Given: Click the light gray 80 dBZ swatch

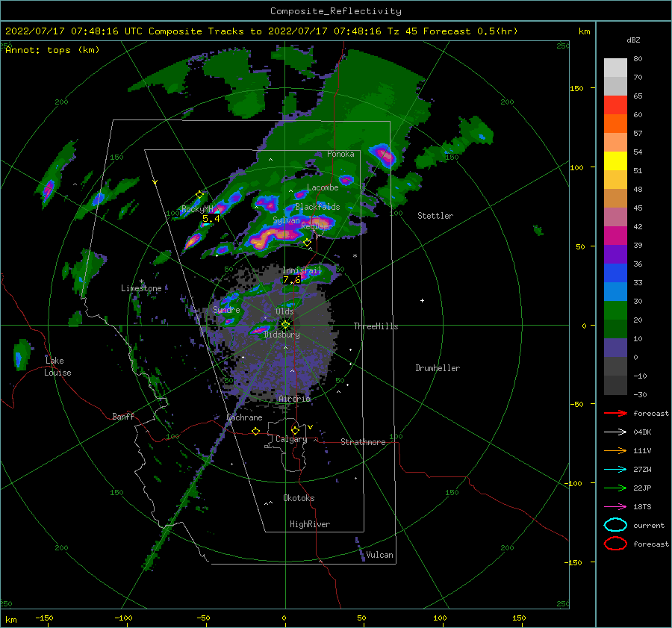Looking at the screenshot, I should 615,68.
